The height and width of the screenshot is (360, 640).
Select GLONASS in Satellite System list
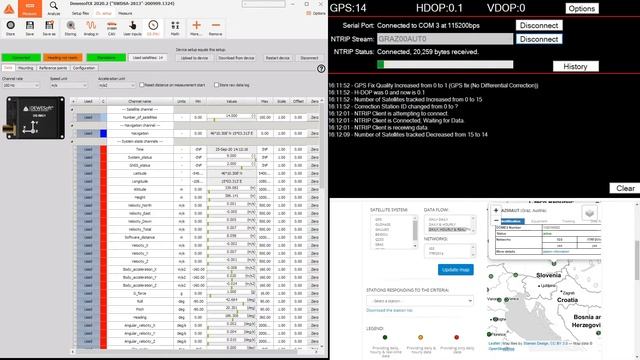[x=383, y=224]
